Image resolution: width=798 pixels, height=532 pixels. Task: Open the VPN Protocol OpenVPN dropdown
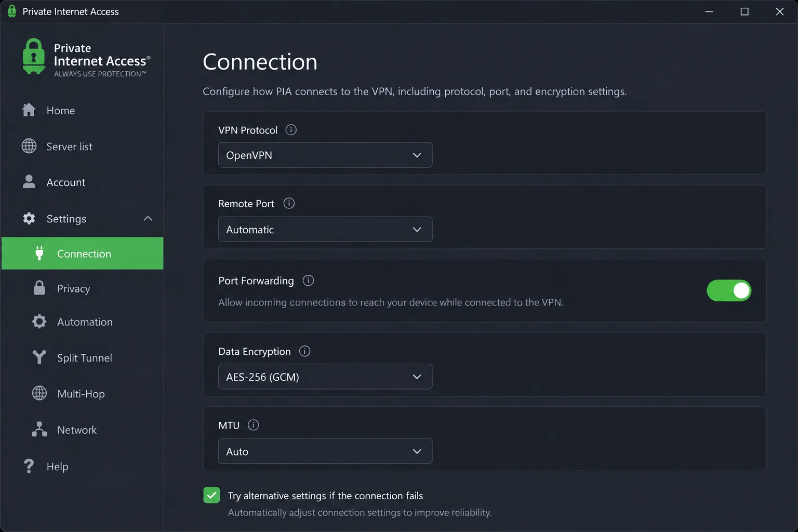tap(325, 155)
